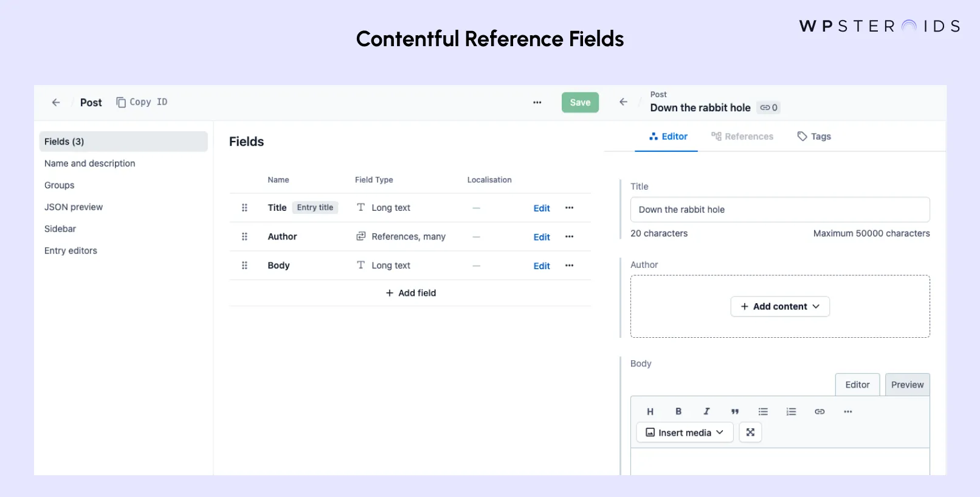This screenshot has height=497, width=980.
Task: Click the Heading toolbar icon
Action: pyautogui.click(x=650, y=412)
